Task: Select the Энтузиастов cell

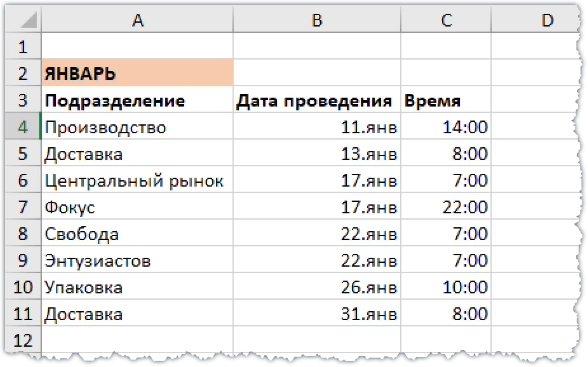Action: click(137, 260)
